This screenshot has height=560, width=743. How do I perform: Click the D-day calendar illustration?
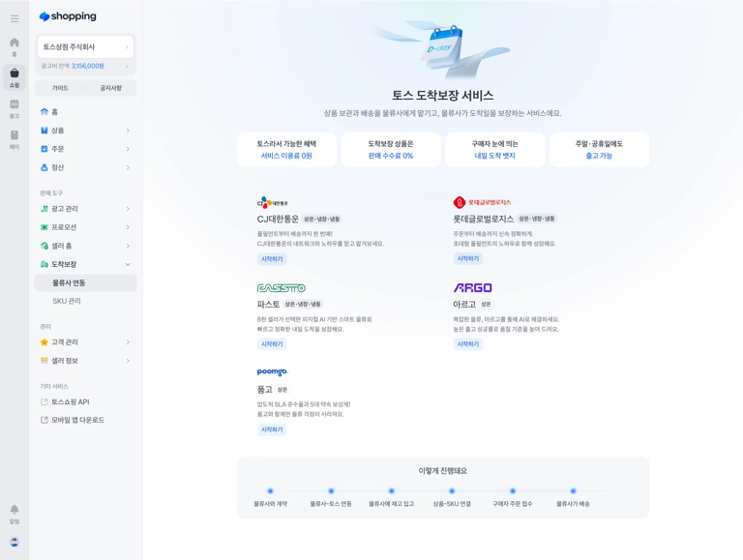(441, 49)
